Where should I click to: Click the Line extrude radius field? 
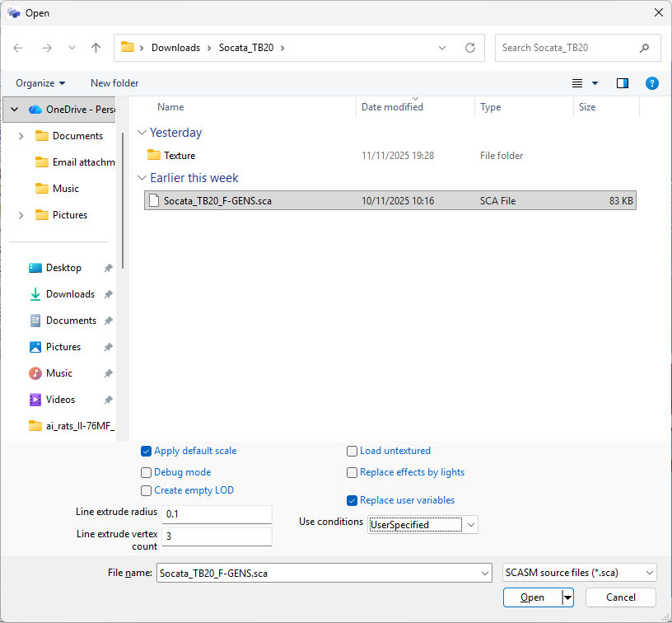coord(217,514)
